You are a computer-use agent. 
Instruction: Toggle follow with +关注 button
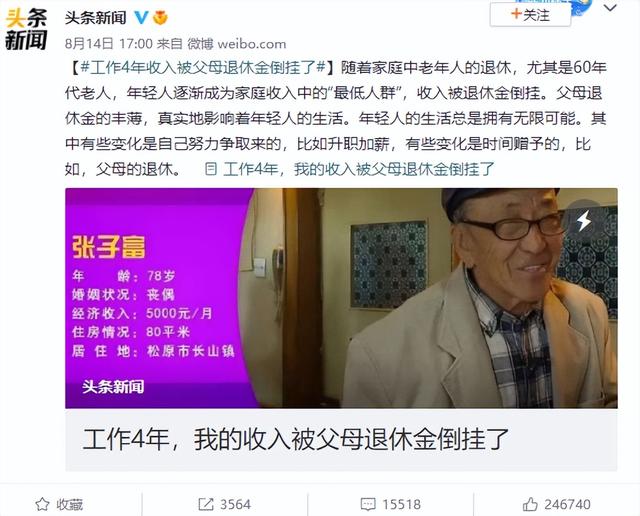tap(530, 16)
